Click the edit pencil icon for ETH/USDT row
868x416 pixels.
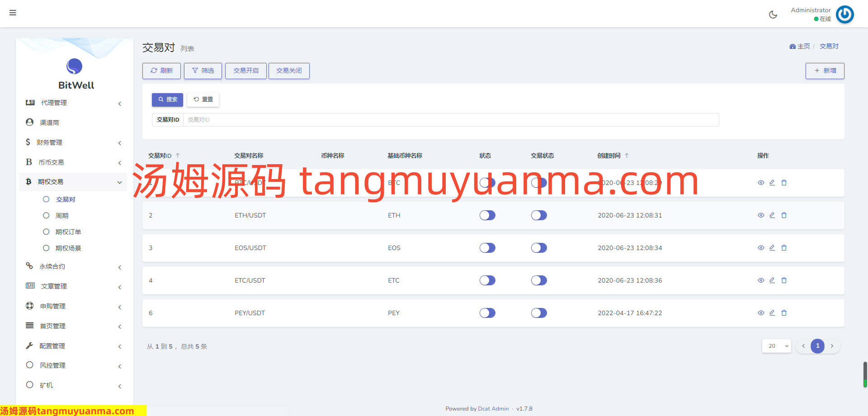(772, 215)
